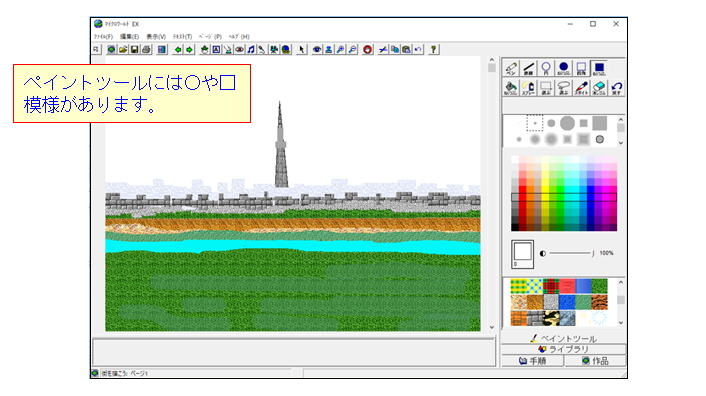Select the straight line tool
Image resolution: width=706 pixels, height=396 pixels.
click(x=529, y=68)
